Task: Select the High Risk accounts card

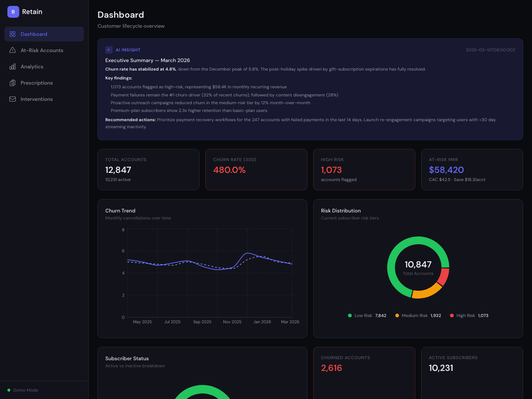Action: (364, 170)
